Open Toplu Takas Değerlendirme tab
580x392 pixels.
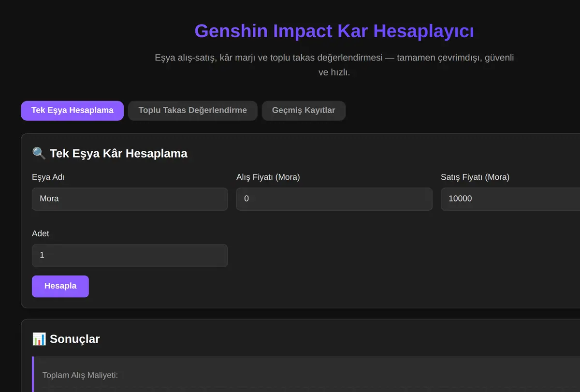pyautogui.click(x=192, y=111)
